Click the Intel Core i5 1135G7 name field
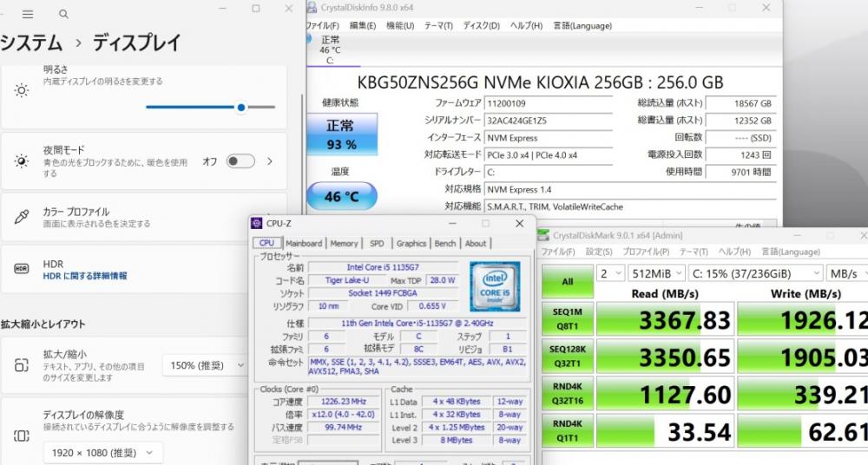 click(x=383, y=267)
